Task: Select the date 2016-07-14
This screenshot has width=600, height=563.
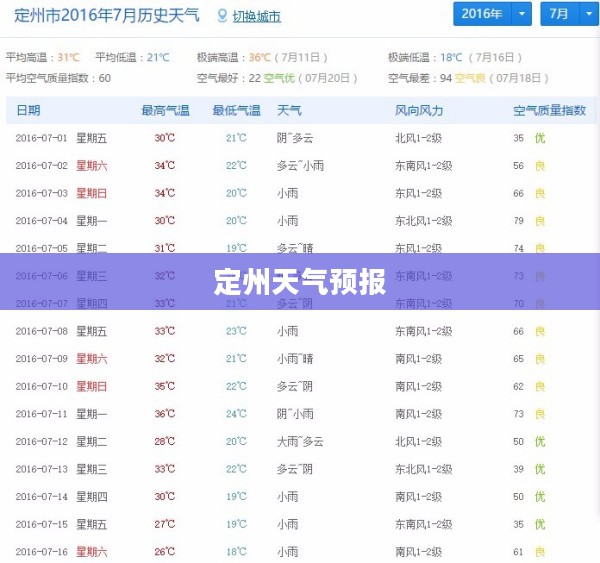Action: (x=41, y=496)
